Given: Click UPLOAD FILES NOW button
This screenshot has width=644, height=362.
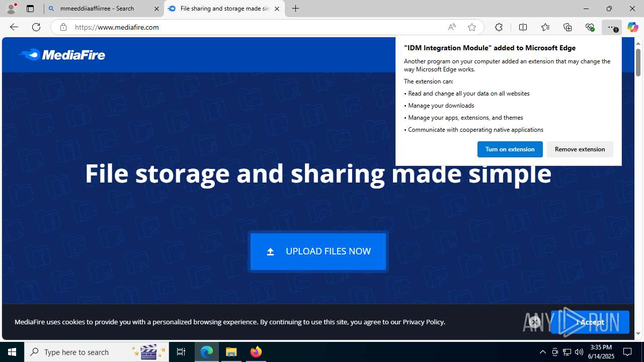Looking at the screenshot, I should click(x=318, y=251).
